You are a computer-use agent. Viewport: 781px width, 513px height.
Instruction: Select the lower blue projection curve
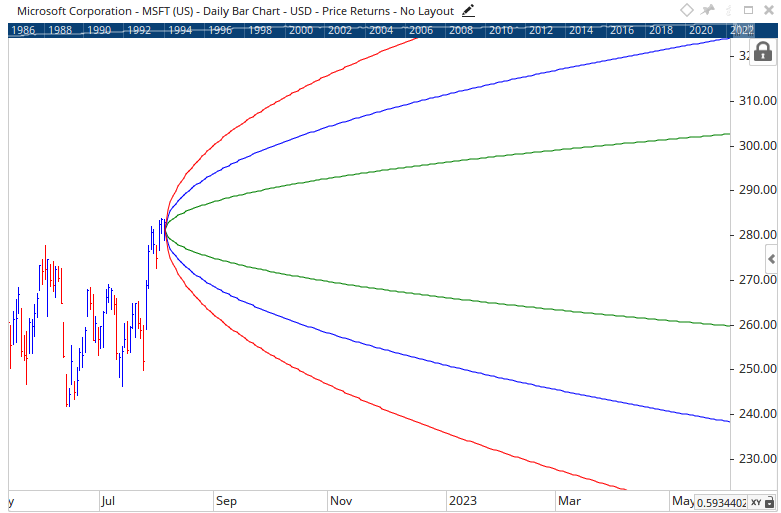448,365
